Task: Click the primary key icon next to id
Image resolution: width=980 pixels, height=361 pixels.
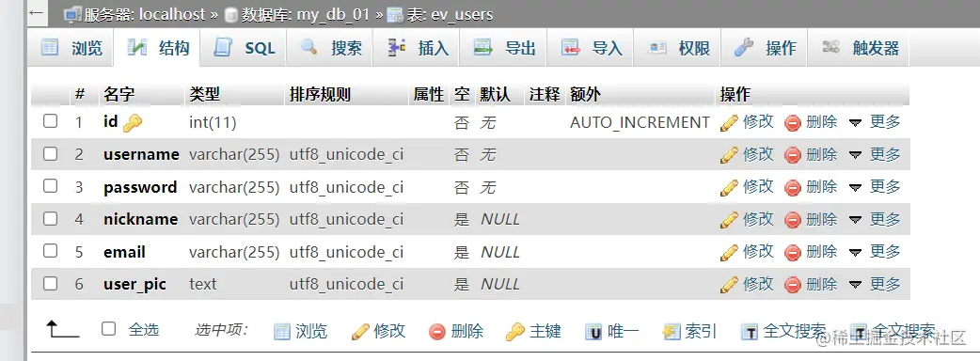Action: pos(132,124)
